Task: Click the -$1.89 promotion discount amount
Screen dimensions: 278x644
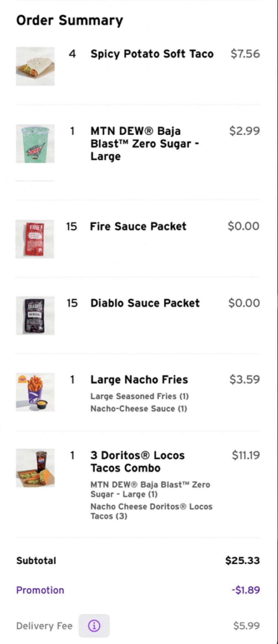Action: click(246, 590)
